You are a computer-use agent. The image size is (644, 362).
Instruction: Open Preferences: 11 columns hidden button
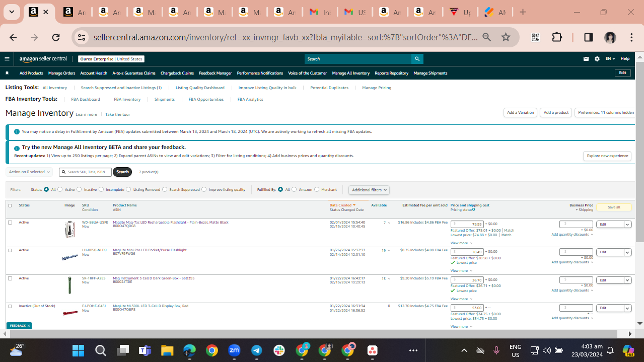[x=606, y=113]
